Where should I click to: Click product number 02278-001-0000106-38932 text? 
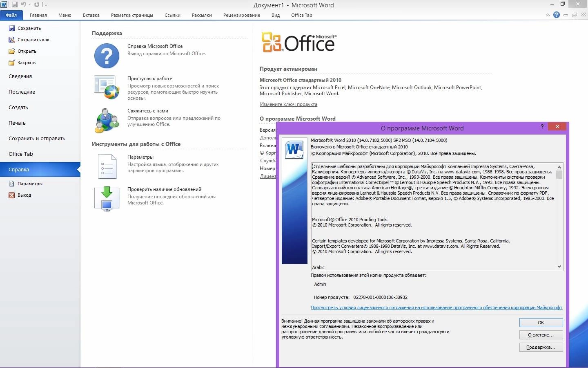pos(380,297)
